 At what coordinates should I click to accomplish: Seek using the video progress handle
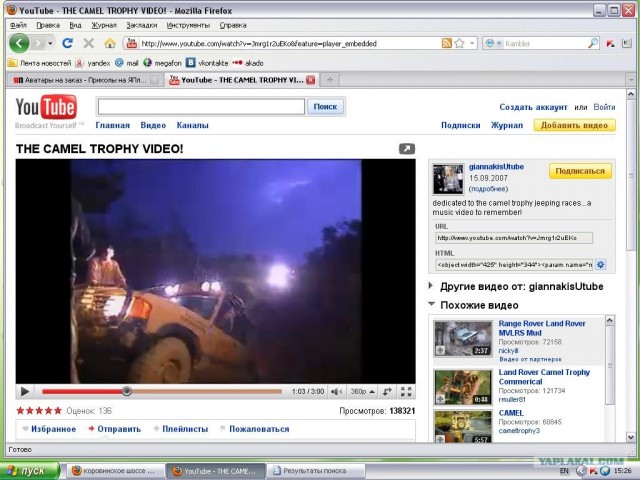[x=127, y=391]
